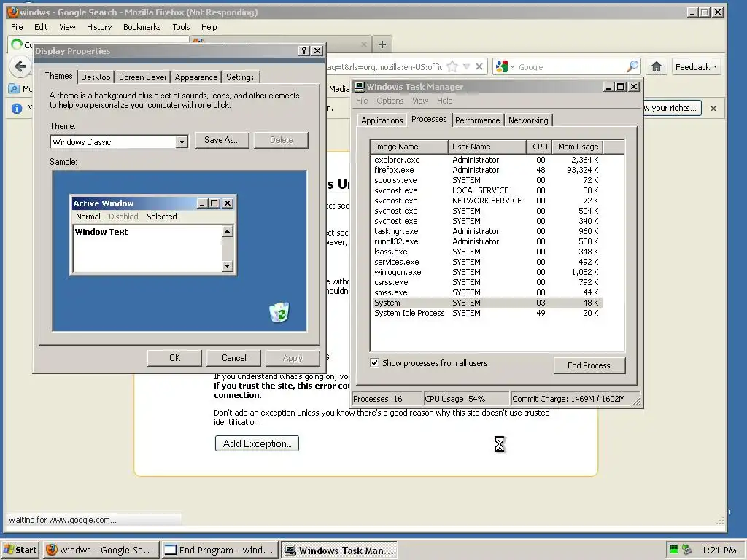
Task: Select taskmgr.exe process row
Action: (x=487, y=231)
